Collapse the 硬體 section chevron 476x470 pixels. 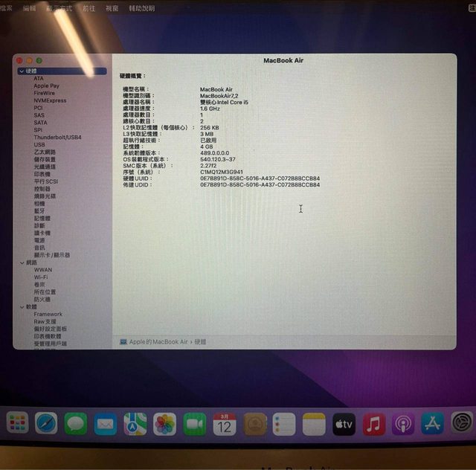pyautogui.click(x=22, y=71)
